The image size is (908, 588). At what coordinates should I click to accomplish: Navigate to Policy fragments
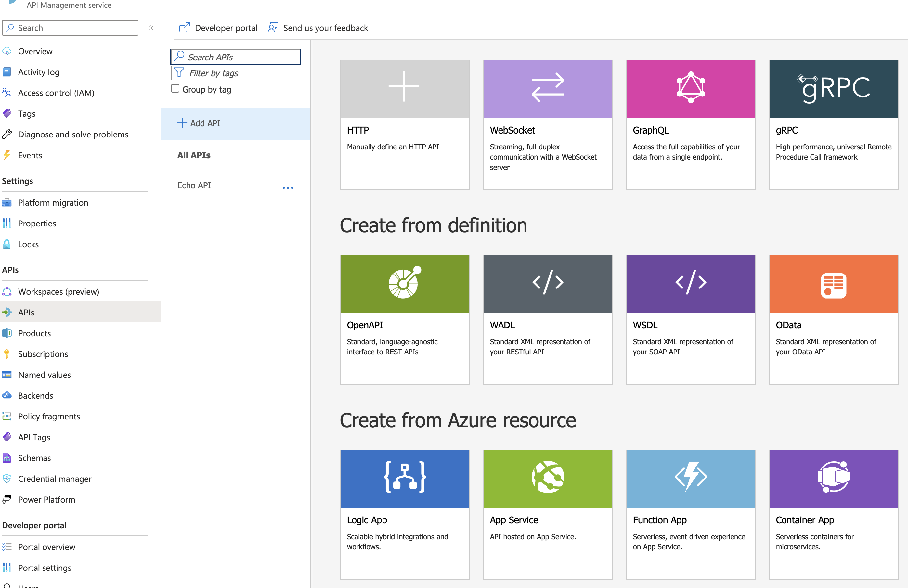tap(49, 416)
